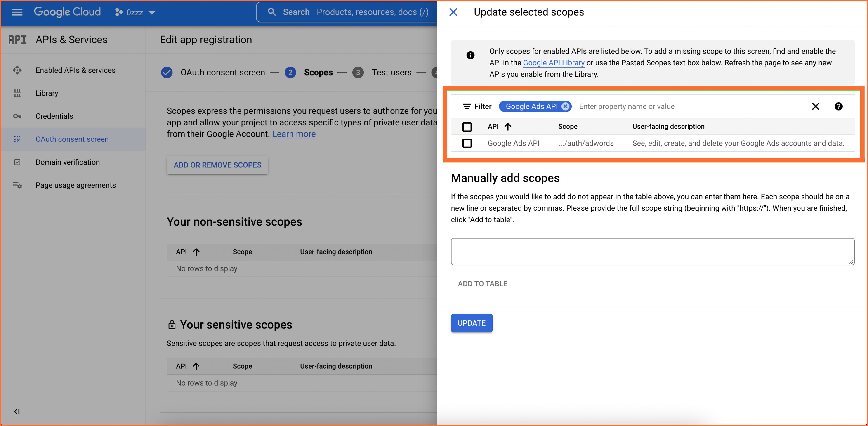Check the Google Ads API scope row

(x=467, y=143)
